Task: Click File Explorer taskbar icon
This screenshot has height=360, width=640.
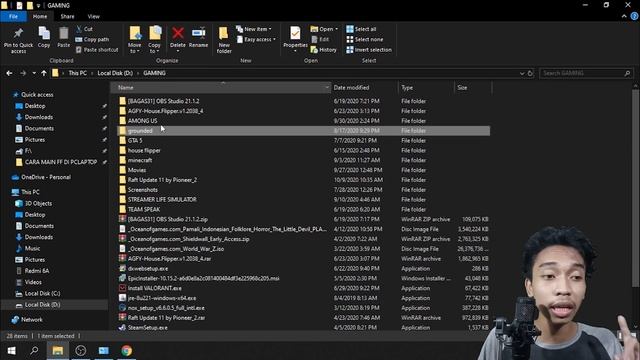Action: [58, 351]
